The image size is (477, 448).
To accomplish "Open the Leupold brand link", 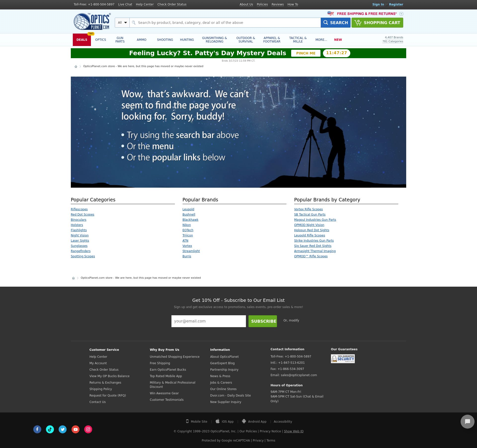I will pos(188,209).
